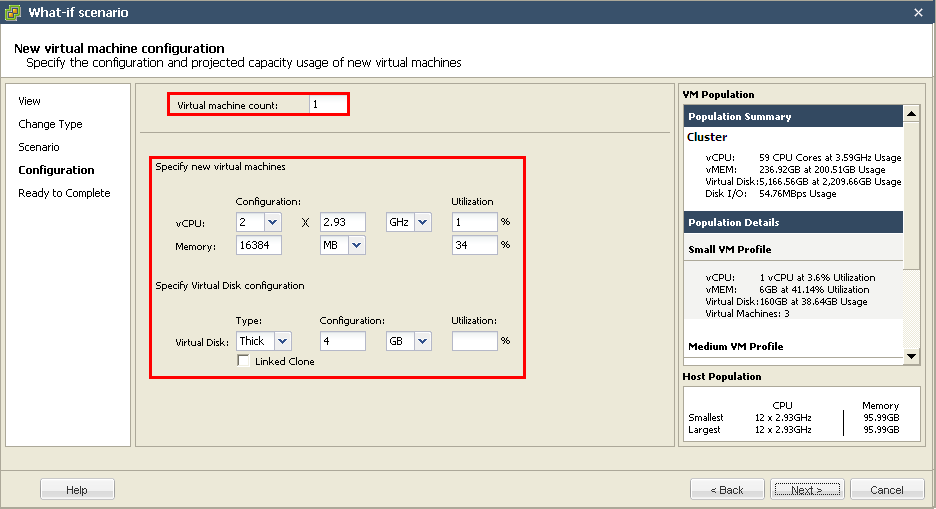The image size is (936, 509).
Task: Select the Scenario step
Action: 39,147
